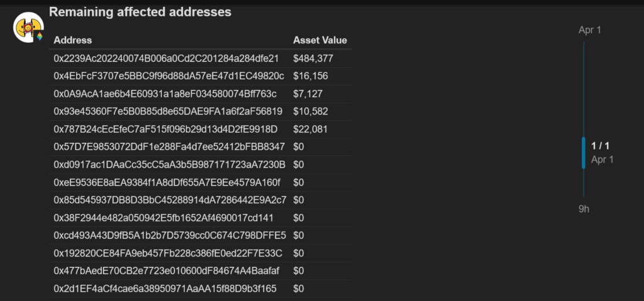The width and height of the screenshot is (644, 301).
Task: Click address starting with 0x2d1EF4aCf4cae
Action: pyautogui.click(x=165, y=288)
